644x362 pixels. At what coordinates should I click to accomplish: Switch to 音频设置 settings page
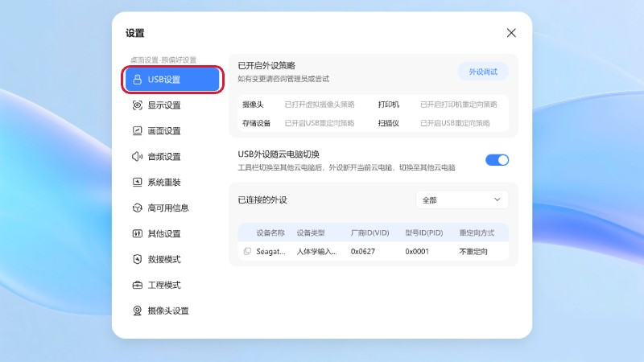pyautogui.click(x=164, y=157)
